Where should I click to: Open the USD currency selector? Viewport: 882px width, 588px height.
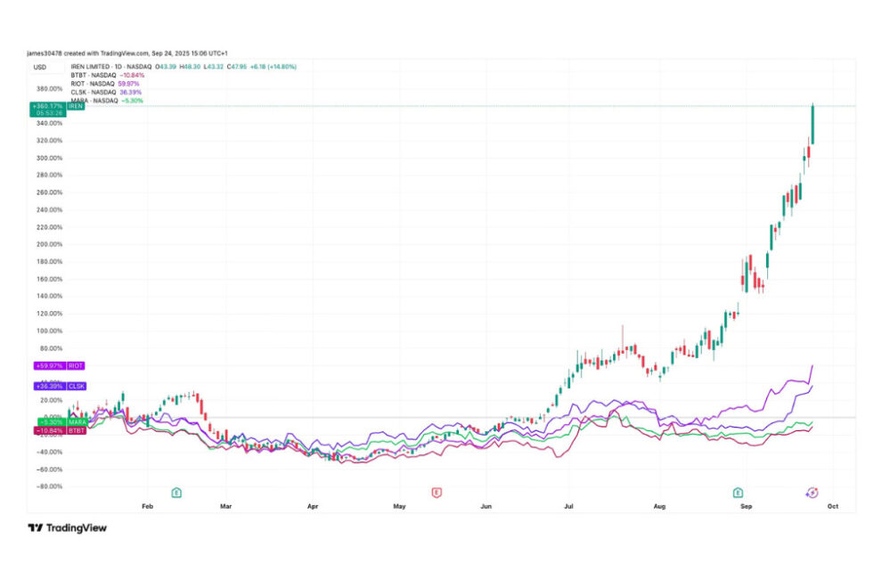pos(40,67)
